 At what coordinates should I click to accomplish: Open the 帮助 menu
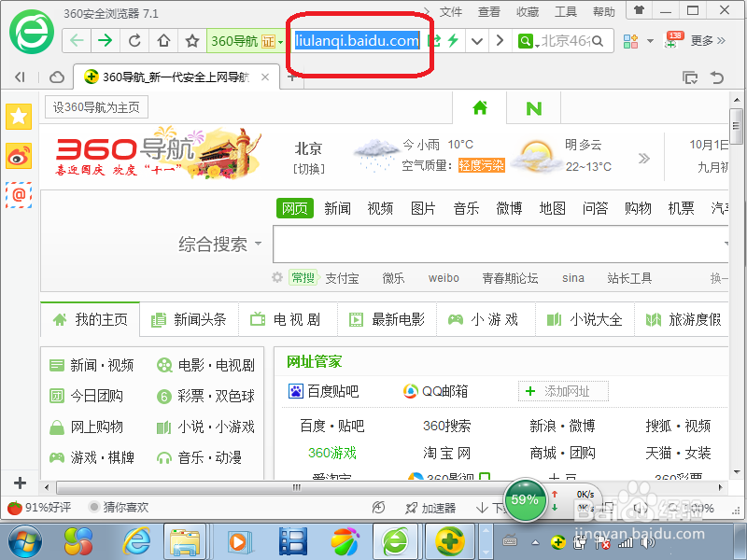[x=603, y=12]
